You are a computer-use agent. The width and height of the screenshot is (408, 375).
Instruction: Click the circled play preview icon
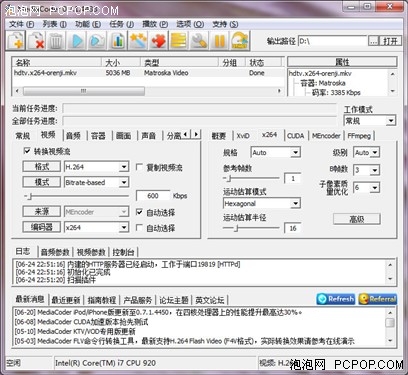pyautogui.click(x=96, y=40)
